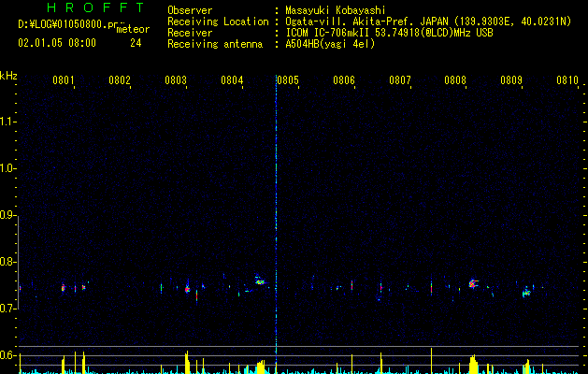Click the yellow power peak below 0808 echo

(473, 365)
